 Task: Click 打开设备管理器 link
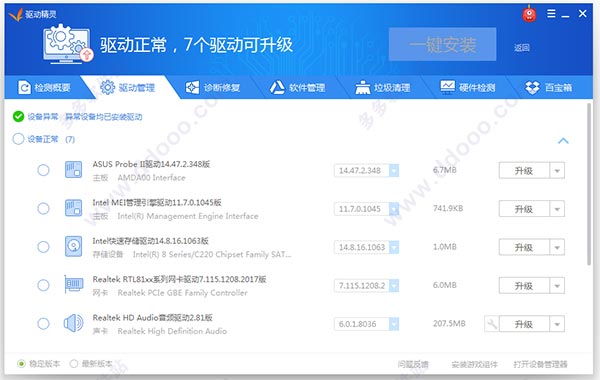540,364
